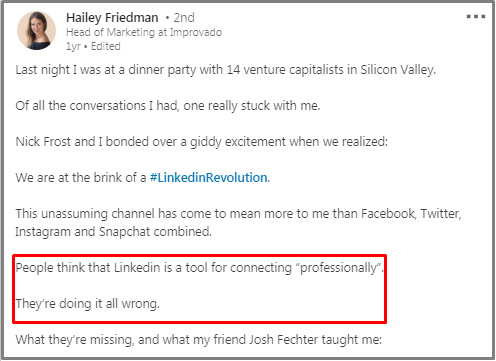Click the 'Instagram and Snapchat combined' line
Screen dimensions: 496x361
point(113,231)
